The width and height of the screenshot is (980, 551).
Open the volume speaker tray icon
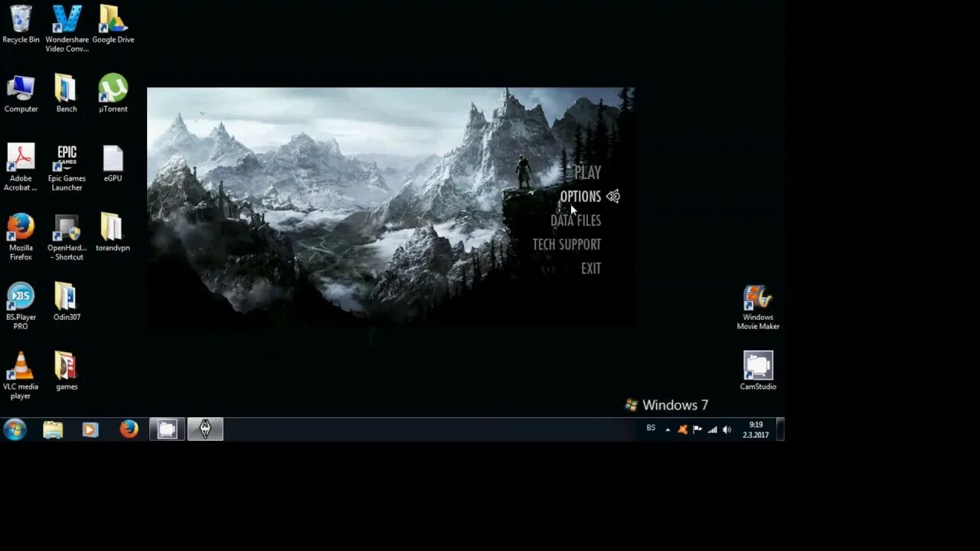[727, 430]
